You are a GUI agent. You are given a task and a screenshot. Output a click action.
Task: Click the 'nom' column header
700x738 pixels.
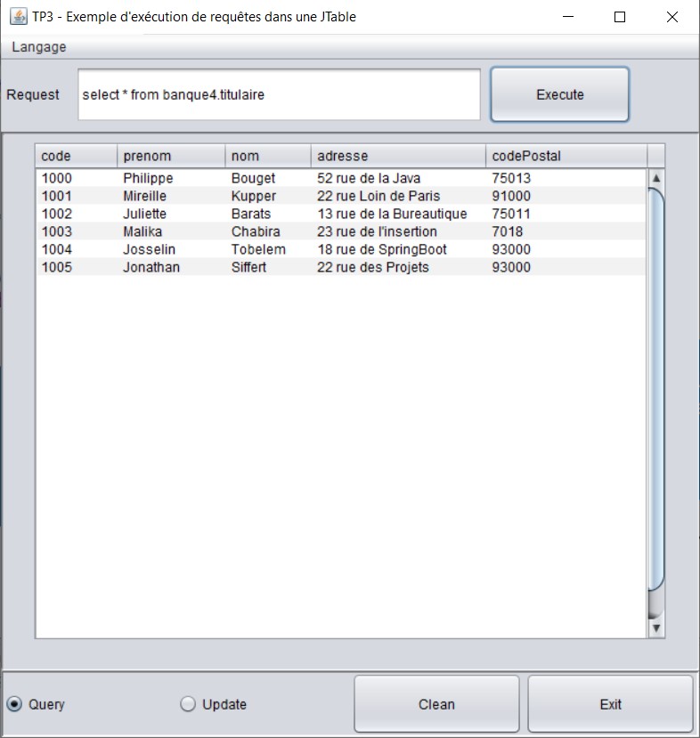coord(267,156)
